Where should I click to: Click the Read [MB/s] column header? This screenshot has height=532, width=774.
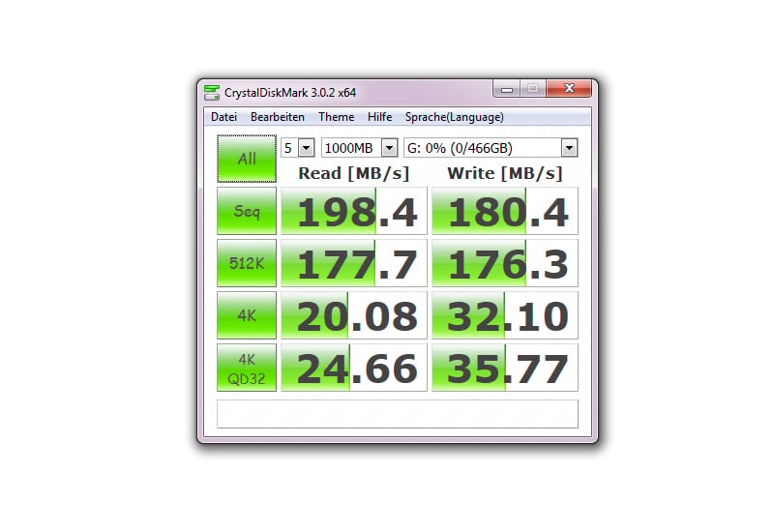pos(354,173)
